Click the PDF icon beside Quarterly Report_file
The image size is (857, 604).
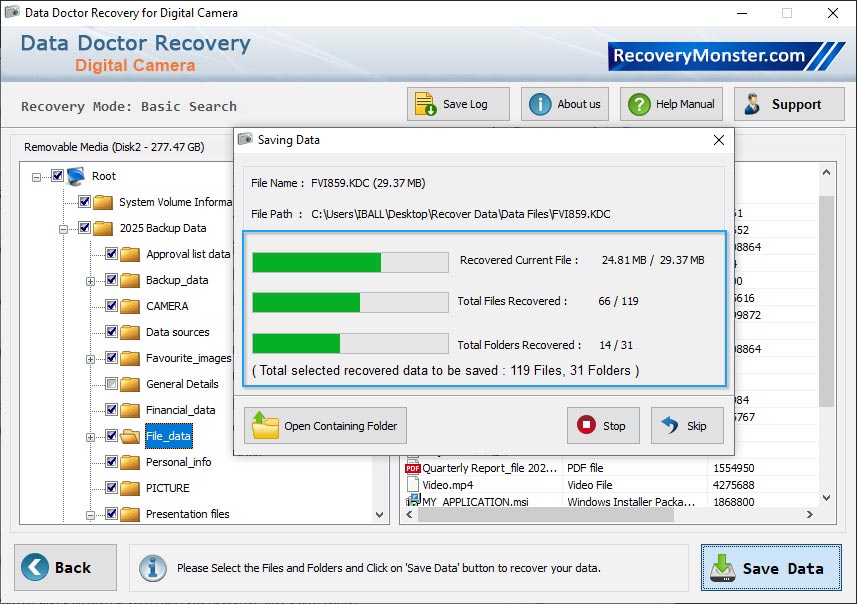(411, 467)
